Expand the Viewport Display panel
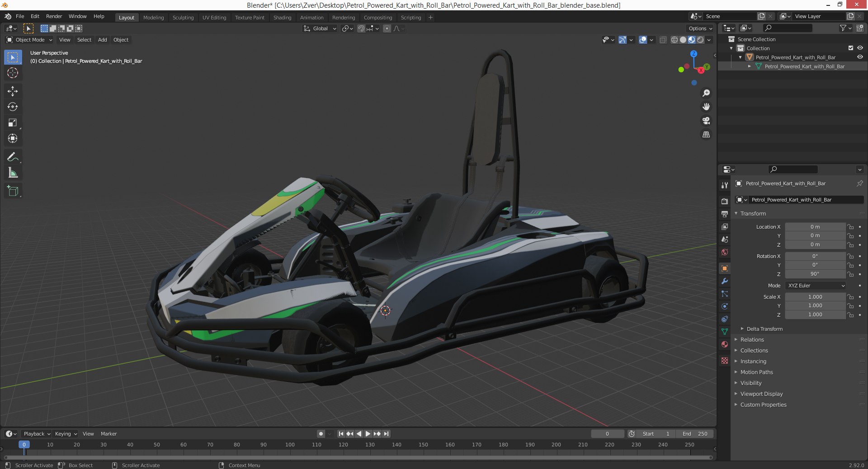The image size is (868, 469). click(x=761, y=394)
